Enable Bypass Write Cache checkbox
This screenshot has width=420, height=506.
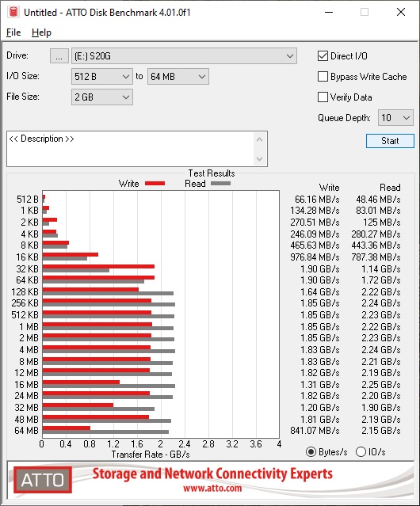323,77
